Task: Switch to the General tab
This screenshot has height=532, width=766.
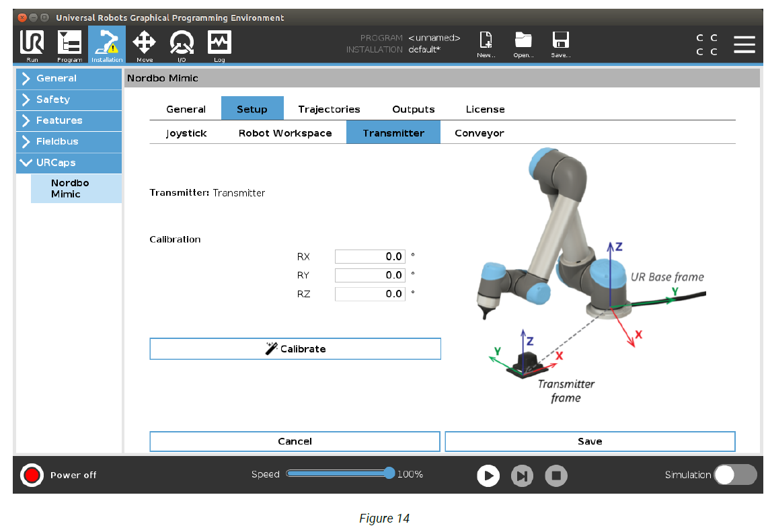Action: pos(186,109)
